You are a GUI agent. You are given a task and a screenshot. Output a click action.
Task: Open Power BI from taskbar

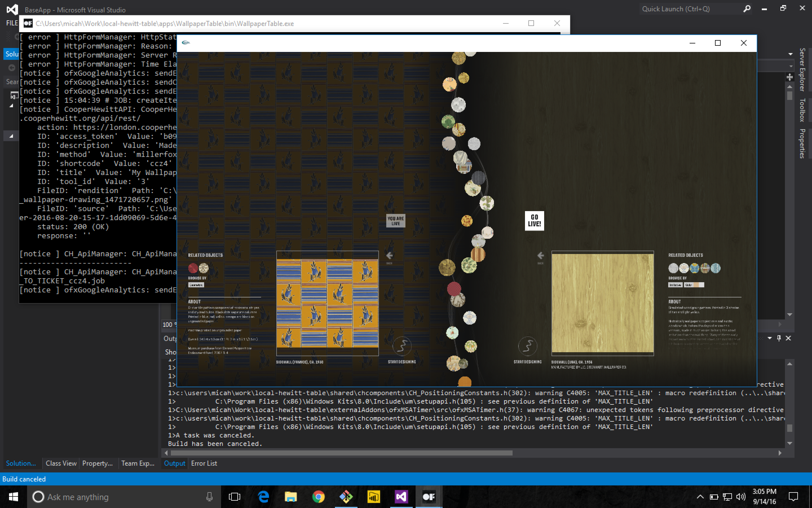point(374,497)
